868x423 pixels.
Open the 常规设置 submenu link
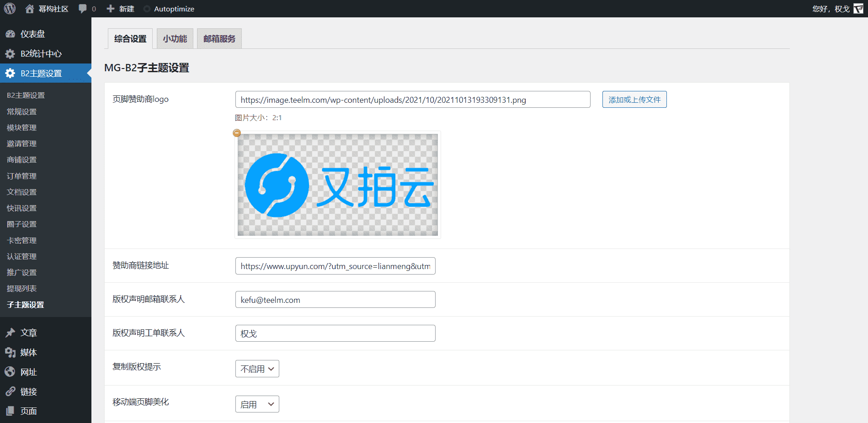click(x=21, y=111)
